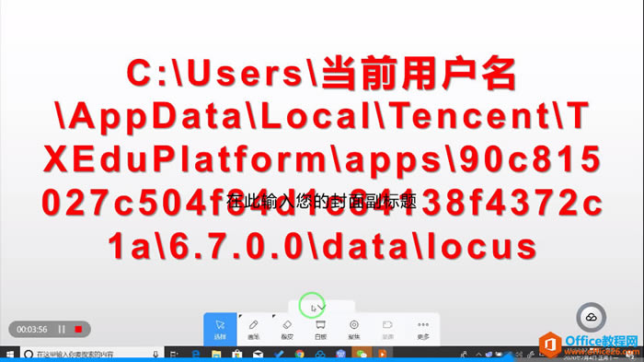Activate the 选择 pointer tool
This screenshot has width=644, height=362.
[x=220, y=330]
